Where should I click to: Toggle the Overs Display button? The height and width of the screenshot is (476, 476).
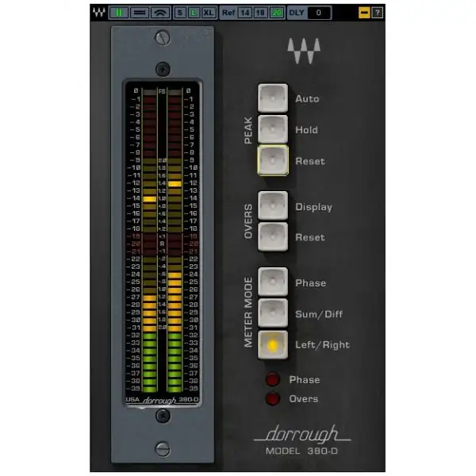click(x=273, y=206)
